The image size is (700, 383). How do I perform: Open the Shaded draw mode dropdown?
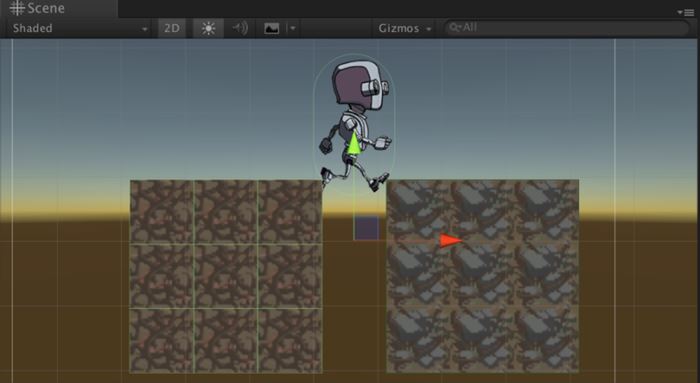tap(79, 28)
